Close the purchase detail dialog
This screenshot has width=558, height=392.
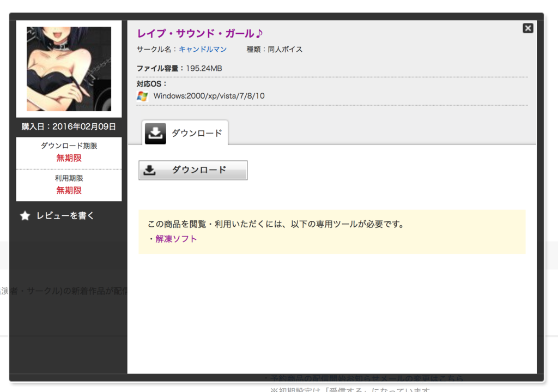(527, 28)
